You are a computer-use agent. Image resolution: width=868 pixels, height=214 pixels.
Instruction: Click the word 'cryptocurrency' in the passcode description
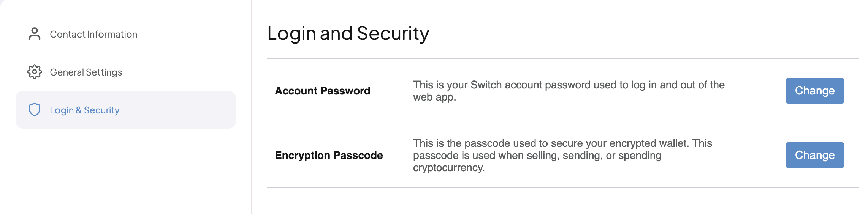(449, 168)
